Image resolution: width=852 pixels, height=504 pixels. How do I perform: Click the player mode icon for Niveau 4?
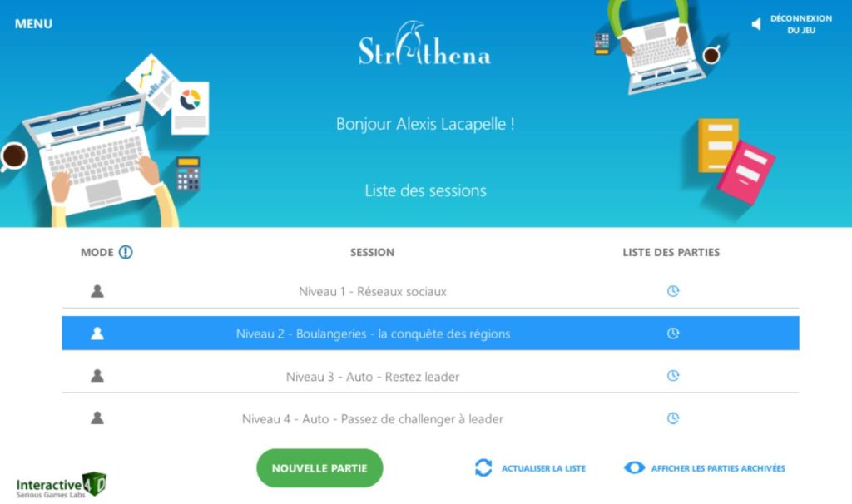pyautogui.click(x=97, y=418)
